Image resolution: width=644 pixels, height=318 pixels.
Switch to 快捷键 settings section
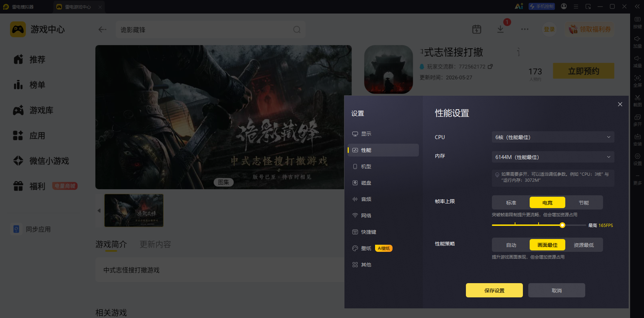point(383,232)
